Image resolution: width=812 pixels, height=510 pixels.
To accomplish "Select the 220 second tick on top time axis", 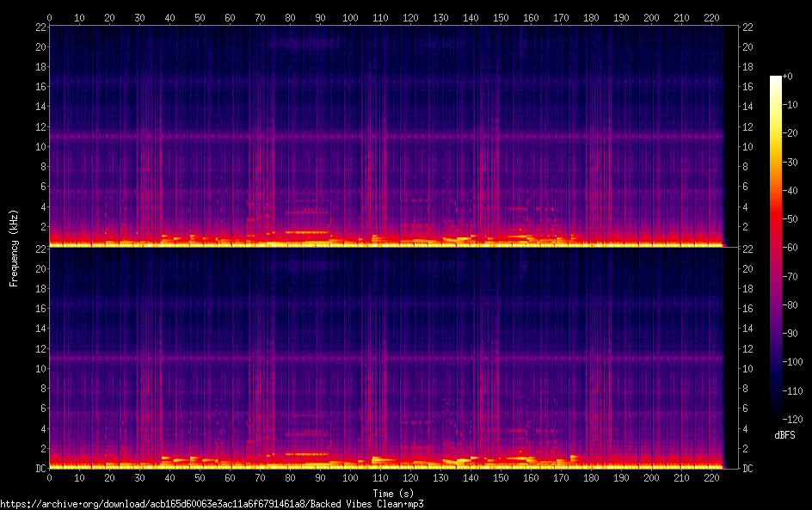I will pyautogui.click(x=711, y=16).
